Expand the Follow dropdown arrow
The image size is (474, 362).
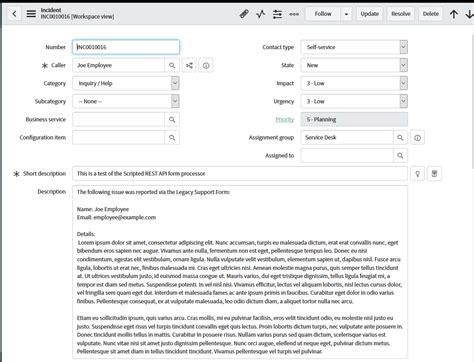coord(346,14)
